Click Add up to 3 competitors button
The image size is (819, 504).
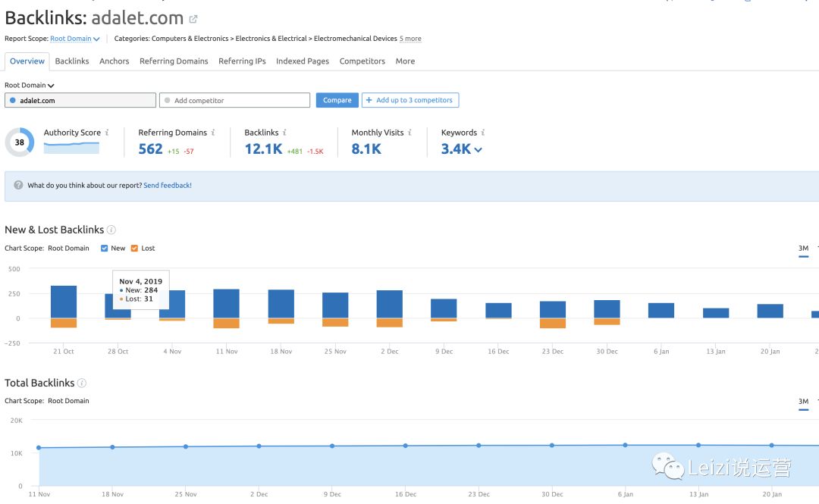[x=410, y=100]
